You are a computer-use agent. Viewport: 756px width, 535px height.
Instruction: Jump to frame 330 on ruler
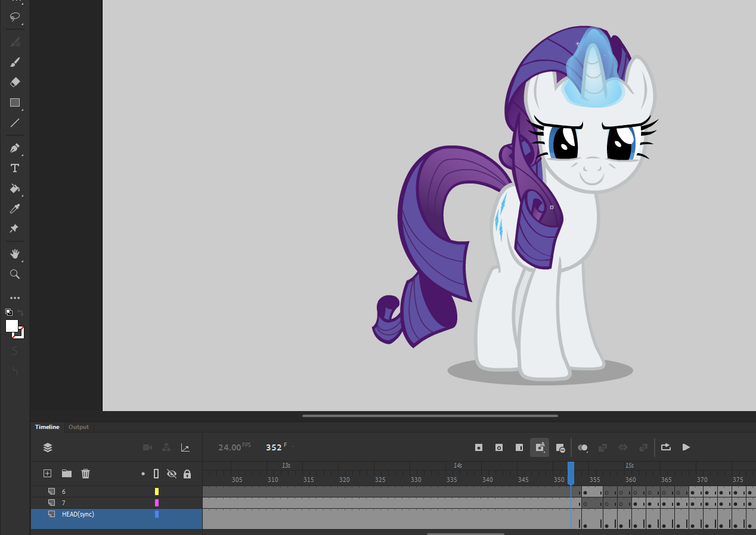click(416, 480)
